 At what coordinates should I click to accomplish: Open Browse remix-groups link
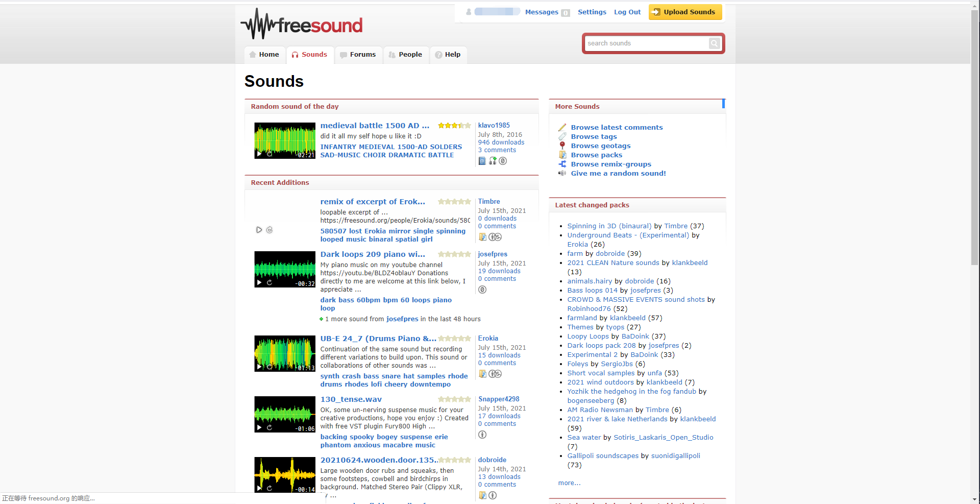[x=611, y=164]
